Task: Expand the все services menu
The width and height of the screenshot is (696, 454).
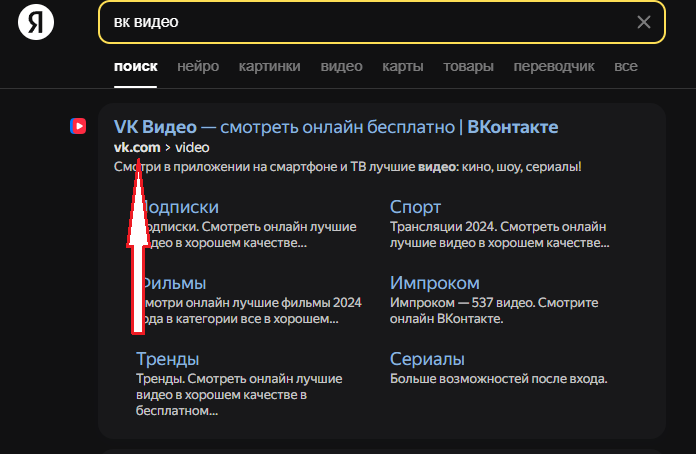Action: click(626, 67)
